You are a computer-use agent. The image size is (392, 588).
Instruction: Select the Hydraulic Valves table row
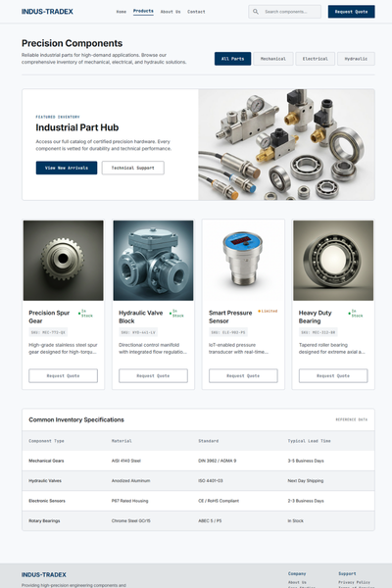click(x=198, y=481)
